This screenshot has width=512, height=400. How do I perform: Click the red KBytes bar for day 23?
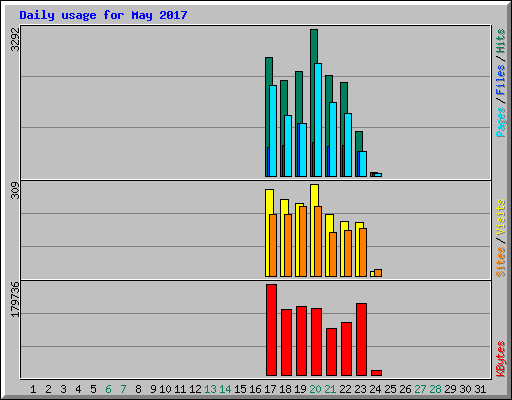coord(361,340)
